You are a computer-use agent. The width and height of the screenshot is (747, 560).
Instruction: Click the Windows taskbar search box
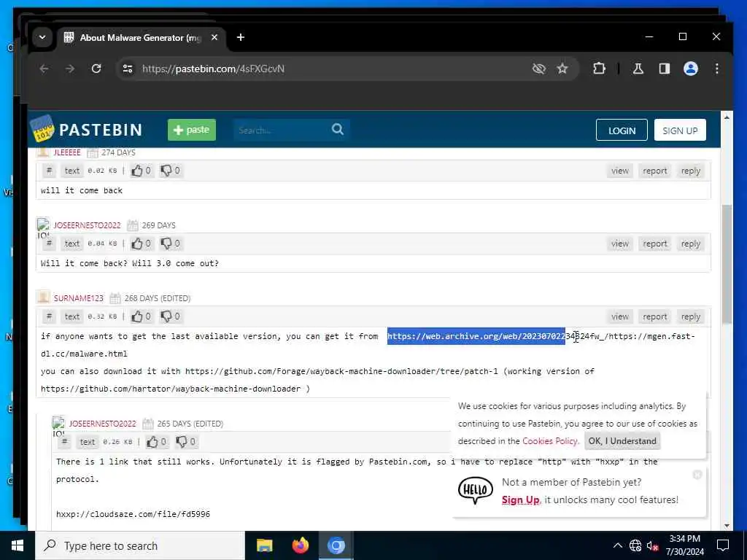point(140,545)
